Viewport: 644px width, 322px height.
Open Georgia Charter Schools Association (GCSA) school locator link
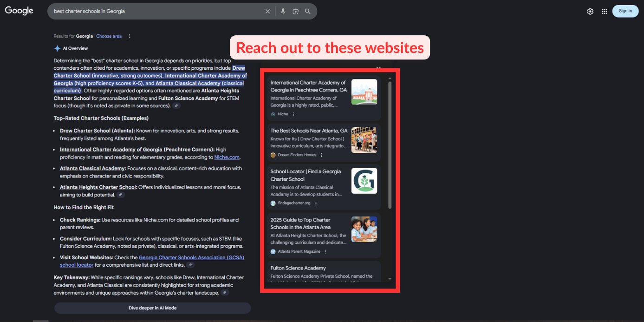[x=152, y=261]
